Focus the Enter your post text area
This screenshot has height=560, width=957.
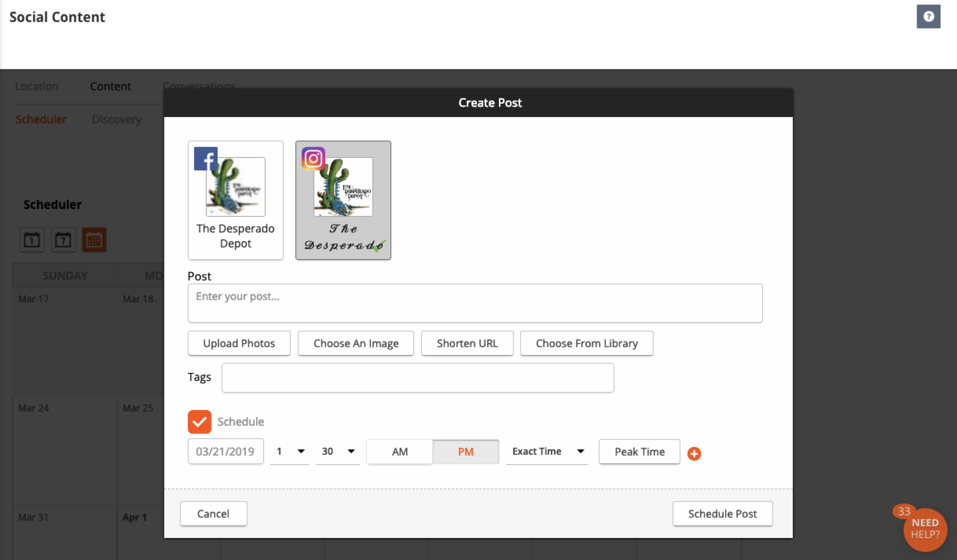(x=475, y=303)
